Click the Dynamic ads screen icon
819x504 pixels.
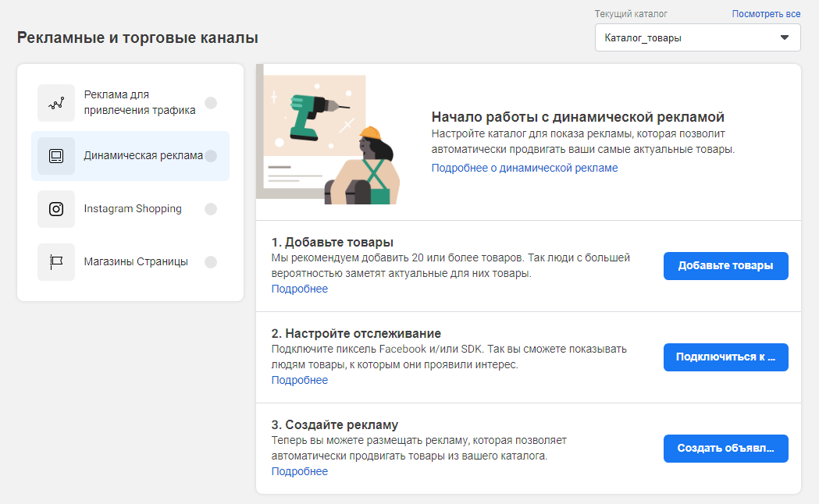[x=56, y=156]
